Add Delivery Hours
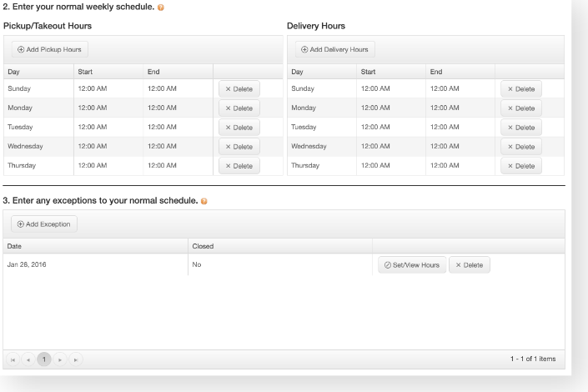 (x=334, y=49)
